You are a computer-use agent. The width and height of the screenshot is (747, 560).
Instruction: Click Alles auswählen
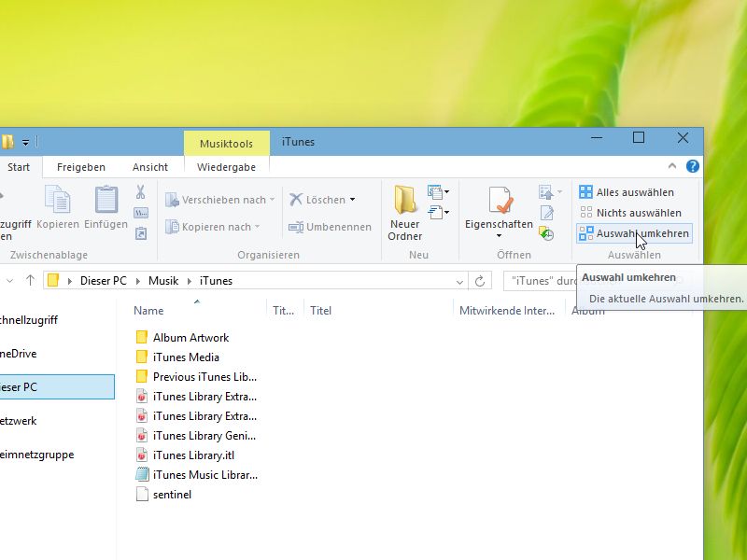627,192
